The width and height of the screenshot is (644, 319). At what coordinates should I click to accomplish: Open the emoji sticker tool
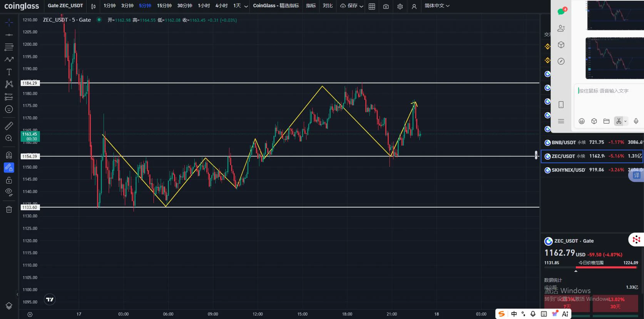pyautogui.click(x=9, y=109)
